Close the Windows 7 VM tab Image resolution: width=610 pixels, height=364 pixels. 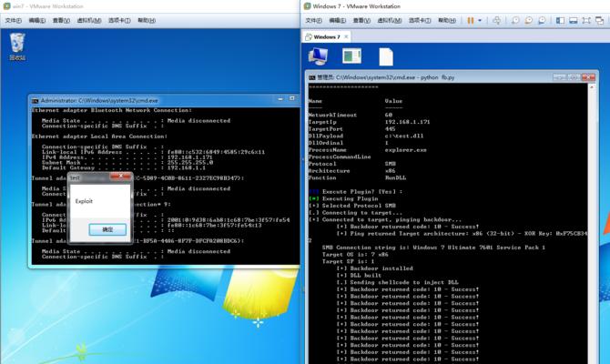click(x=346, y=37)
